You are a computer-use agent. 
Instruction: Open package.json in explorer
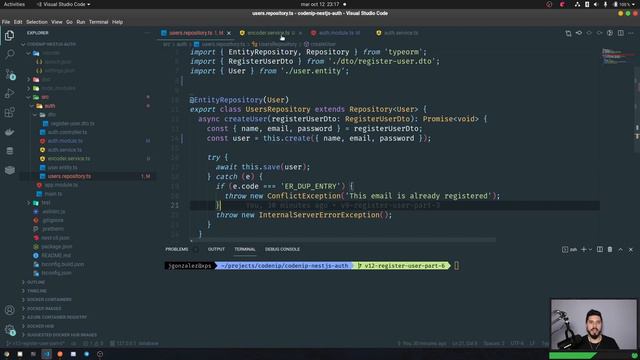tap(57, 247)
